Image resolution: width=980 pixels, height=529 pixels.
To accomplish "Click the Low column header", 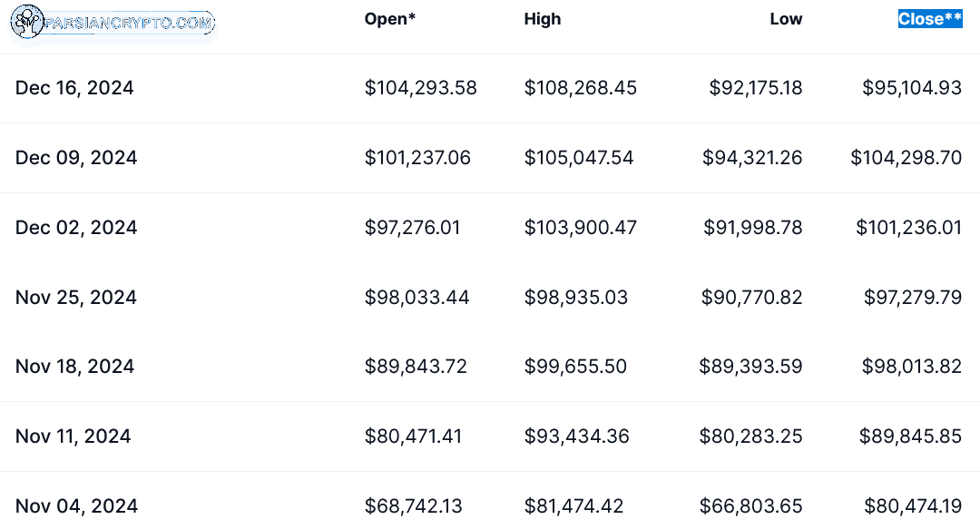I will [786, 19].
